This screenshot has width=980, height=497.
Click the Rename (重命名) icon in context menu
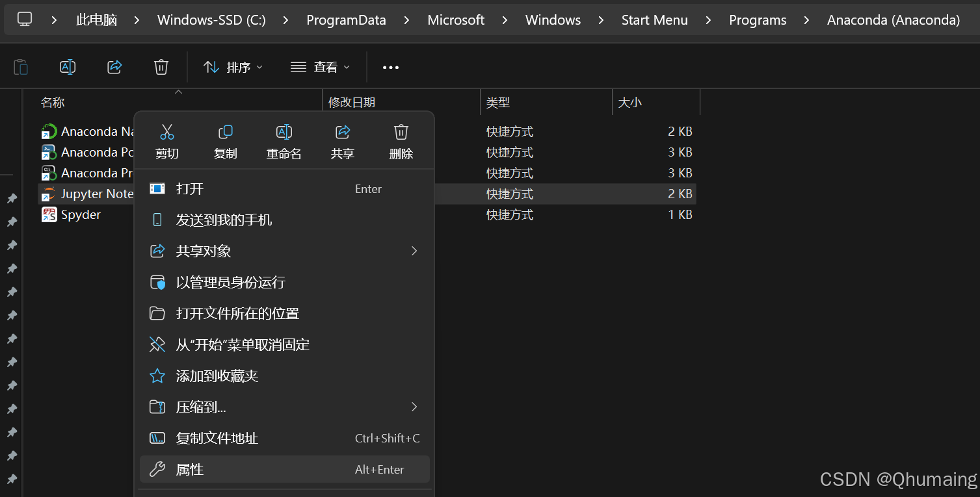pyautogui.click(x=284, y=133)
